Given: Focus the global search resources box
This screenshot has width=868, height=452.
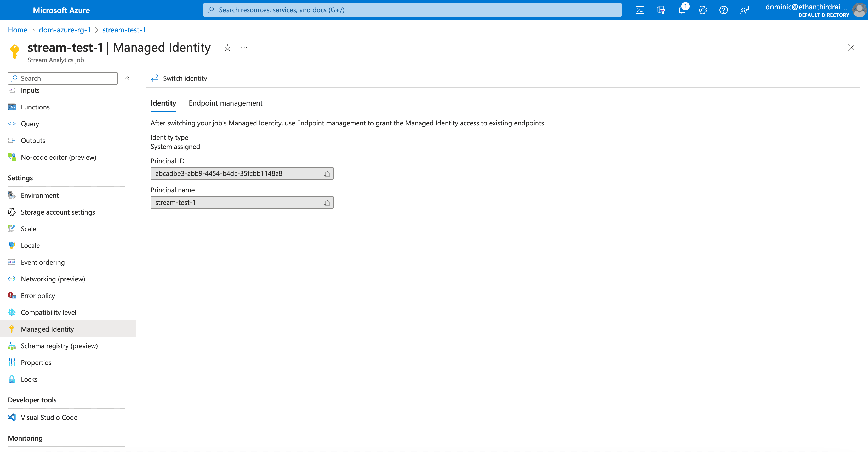Looking at the screenshot, I should point(413,10).
